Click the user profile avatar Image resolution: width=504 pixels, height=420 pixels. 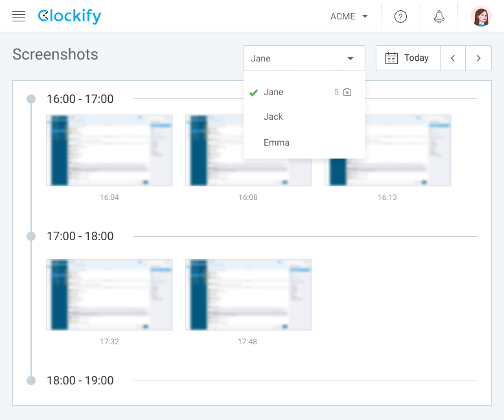pyautogui.click(x=481, y=17)
